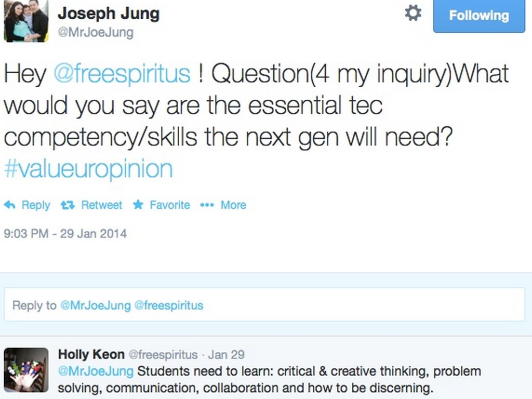
Task: Click the Reply arrow icon
Action: (9, 205)
